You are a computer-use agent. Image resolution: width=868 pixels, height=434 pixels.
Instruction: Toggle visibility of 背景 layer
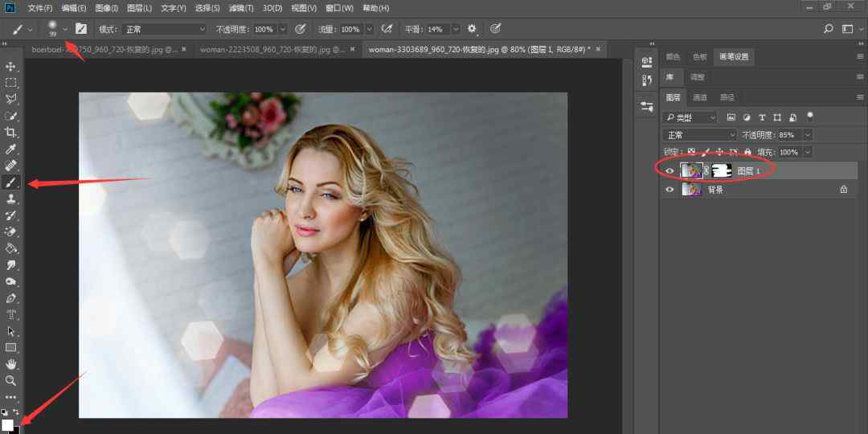[669, 190]
